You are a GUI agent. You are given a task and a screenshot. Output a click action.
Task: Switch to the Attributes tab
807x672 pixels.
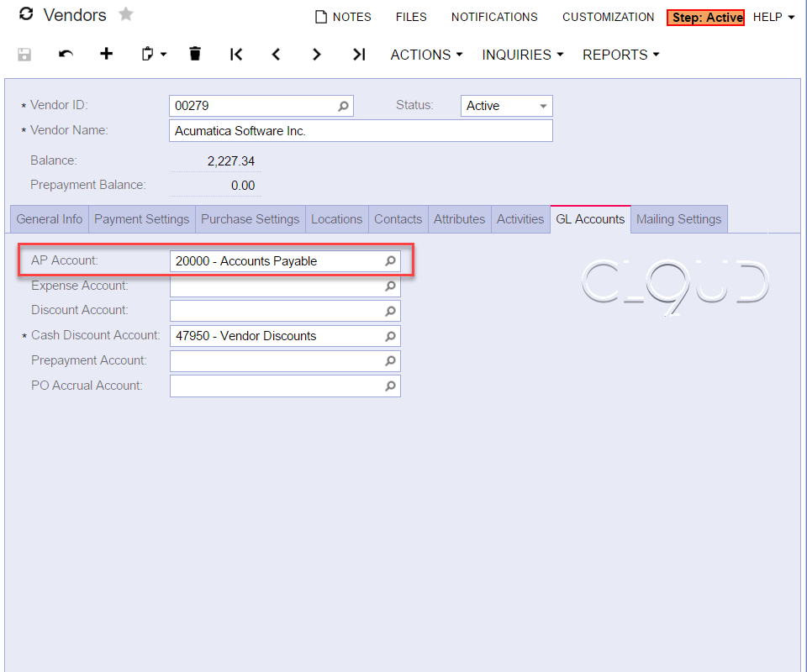[x=459, y=219]
